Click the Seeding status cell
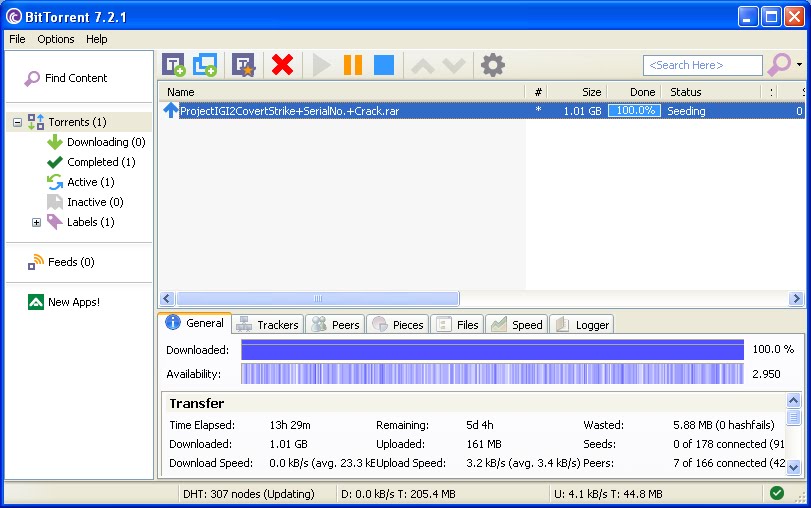This screenshot has height=508, width=811. pyautogui.click(x=686, y=111)
